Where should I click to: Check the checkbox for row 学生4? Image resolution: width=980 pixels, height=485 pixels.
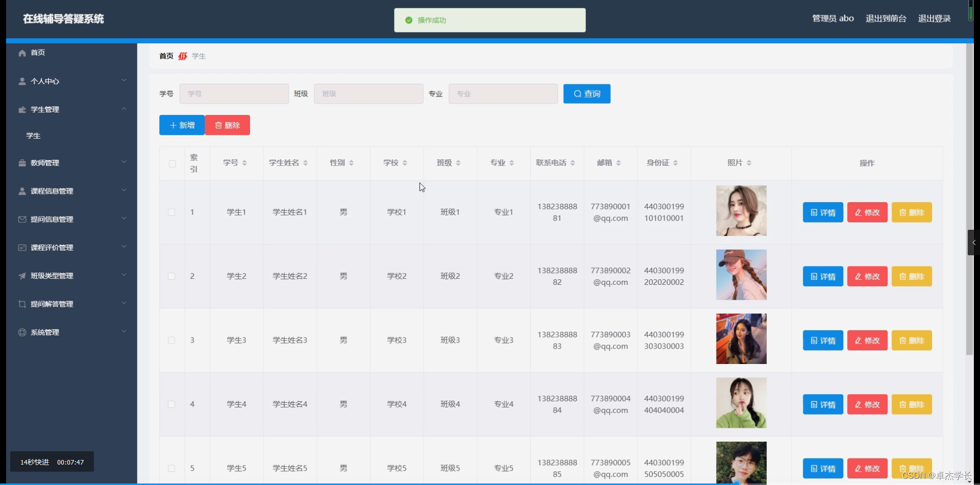pos(171,404)
